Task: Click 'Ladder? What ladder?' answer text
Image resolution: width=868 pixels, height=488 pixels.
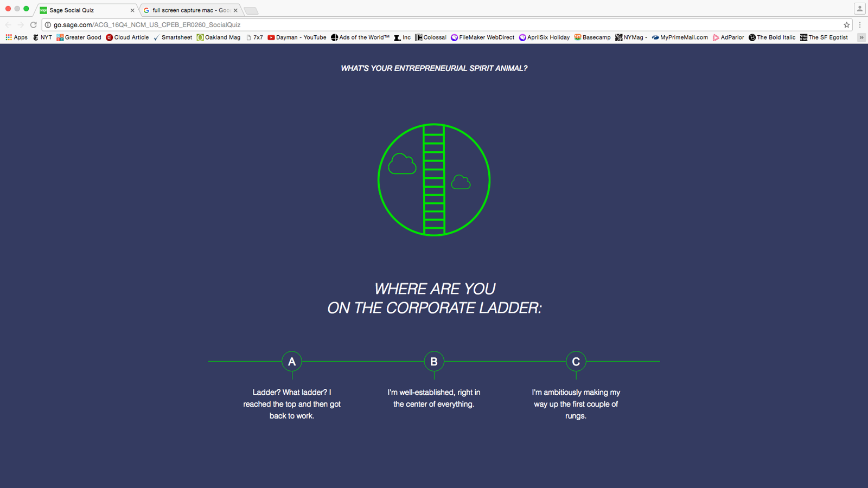Action: click(292, 404)
